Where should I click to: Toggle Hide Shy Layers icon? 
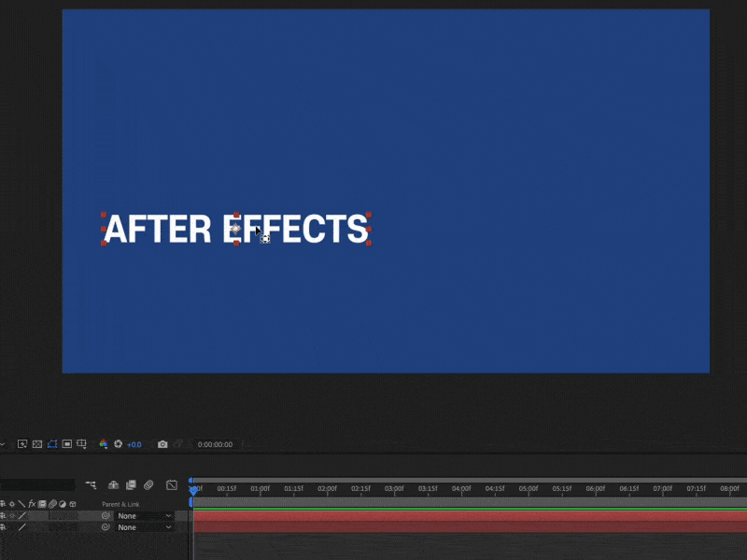pos(113,484)
